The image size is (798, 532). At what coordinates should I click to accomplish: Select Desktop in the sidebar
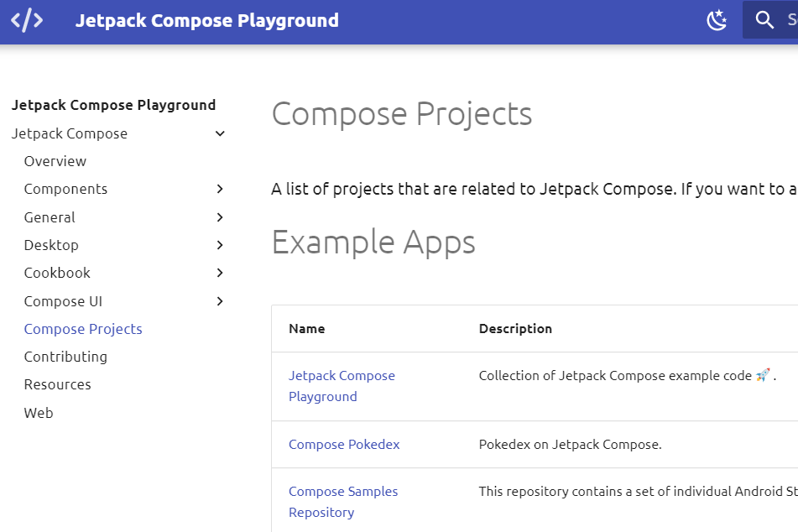51,245
